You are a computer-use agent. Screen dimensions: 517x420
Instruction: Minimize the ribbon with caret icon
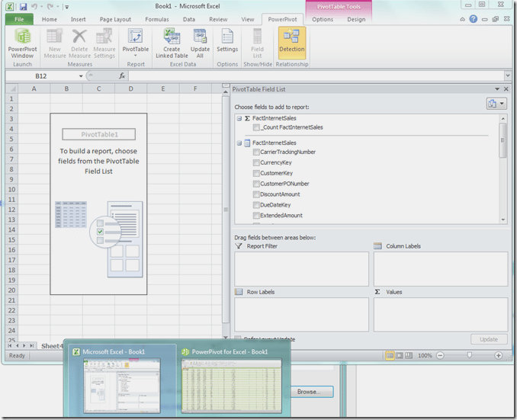coord(463,20)
